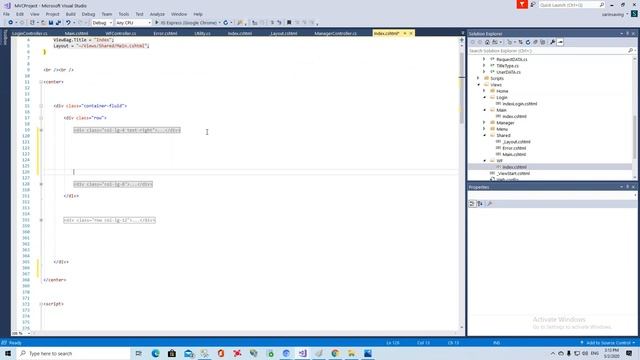Click Collapse All icon in Solution Explorer toolbar
640x360 pixels.
pos(535,42)
